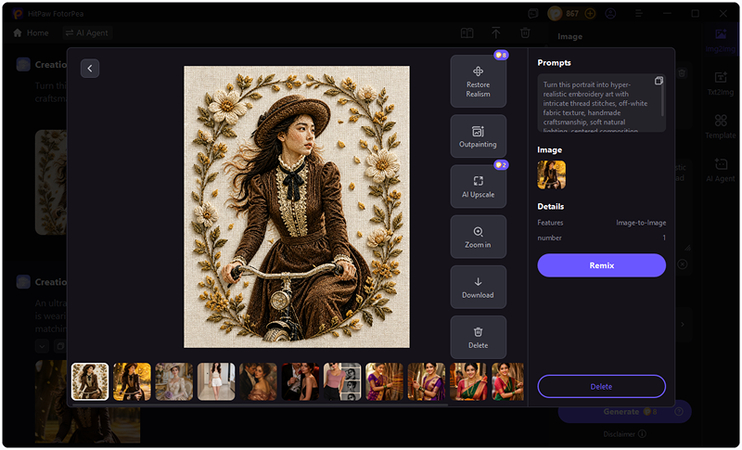The image size is (742, 450).
Task: Click the Delete button with trash icon
Action: pos(478,337)
